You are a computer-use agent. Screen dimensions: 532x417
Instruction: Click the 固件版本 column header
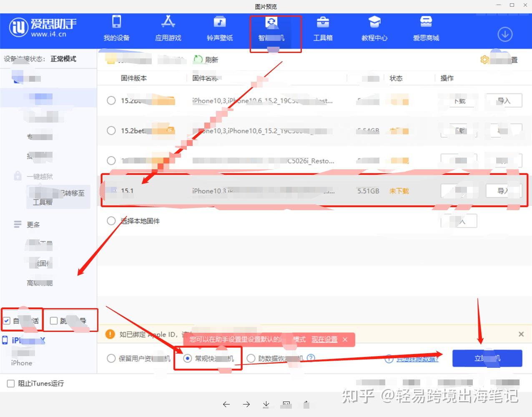[134, 78]
